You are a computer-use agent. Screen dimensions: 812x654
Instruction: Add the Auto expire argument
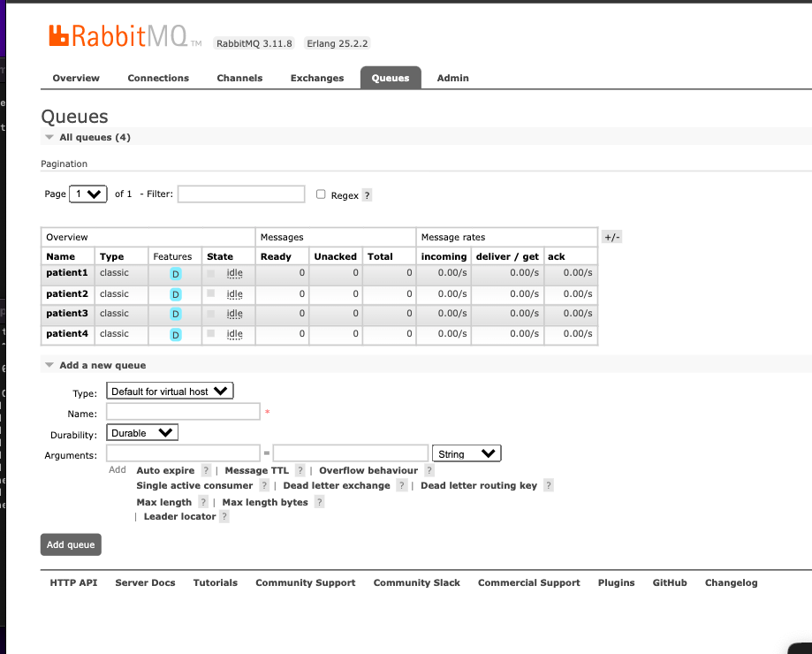(166, 470)
